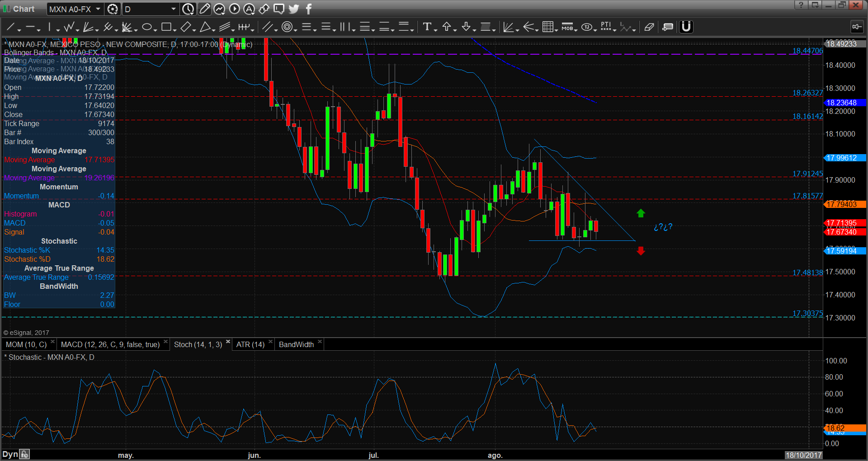The width and height of the screenshot is (868, 461).
Task: Click the 17.79403 orange price label
Action: 845,204
